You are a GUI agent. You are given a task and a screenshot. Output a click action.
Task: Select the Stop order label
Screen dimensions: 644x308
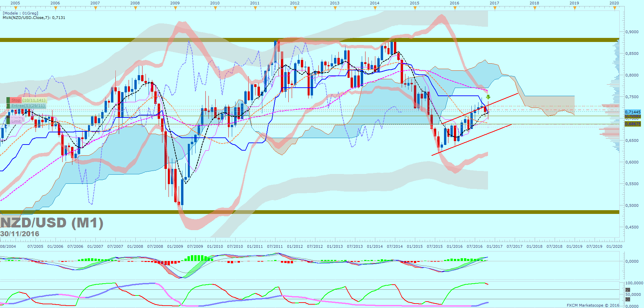click(x=16, y=100)
